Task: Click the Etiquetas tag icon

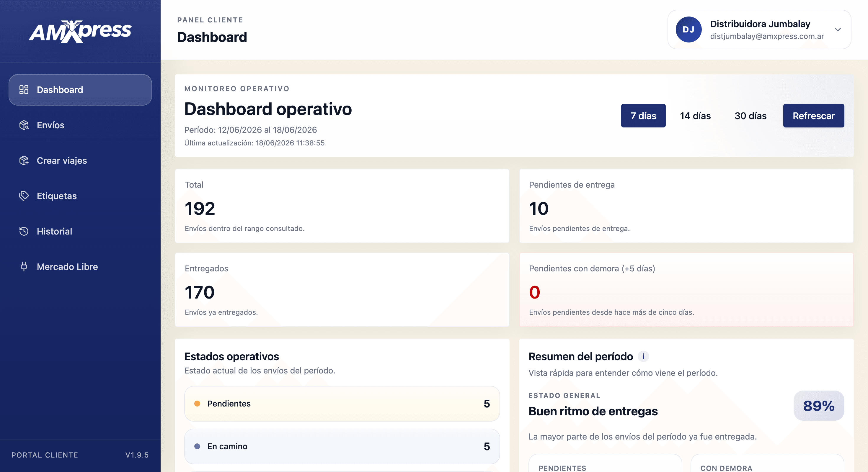Action: click(24, 196)
